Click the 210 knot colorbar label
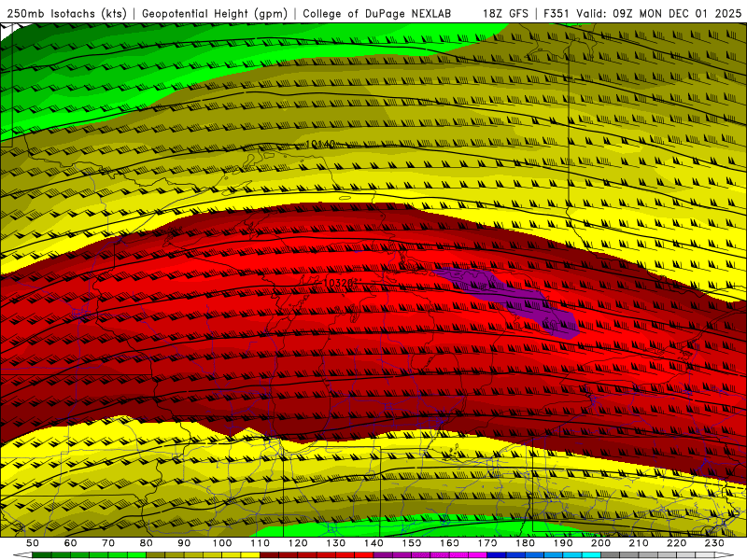The width and height of the screenshot is (747, 560). [x=639, y=543]
